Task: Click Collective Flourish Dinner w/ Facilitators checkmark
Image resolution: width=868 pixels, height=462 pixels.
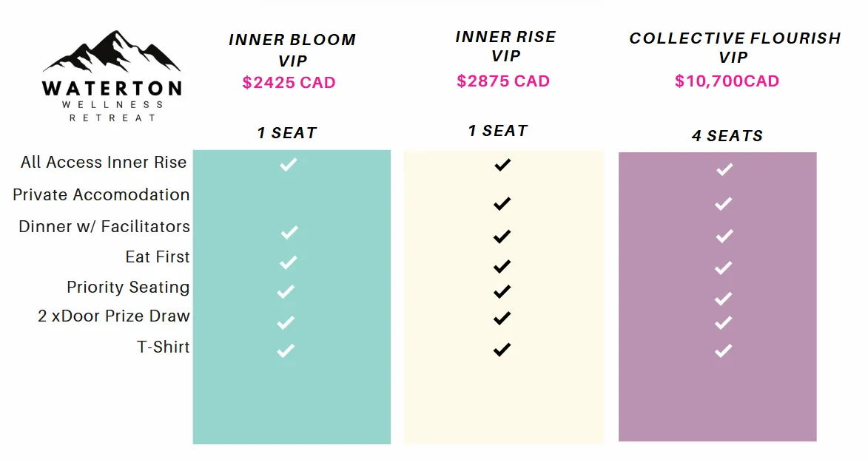Action: click(724, 237)
